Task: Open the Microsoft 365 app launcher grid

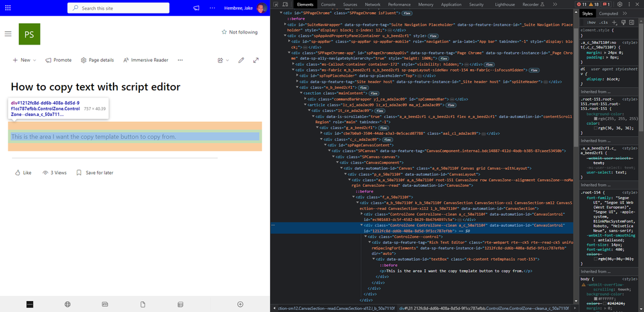Action: coord(8,8)
